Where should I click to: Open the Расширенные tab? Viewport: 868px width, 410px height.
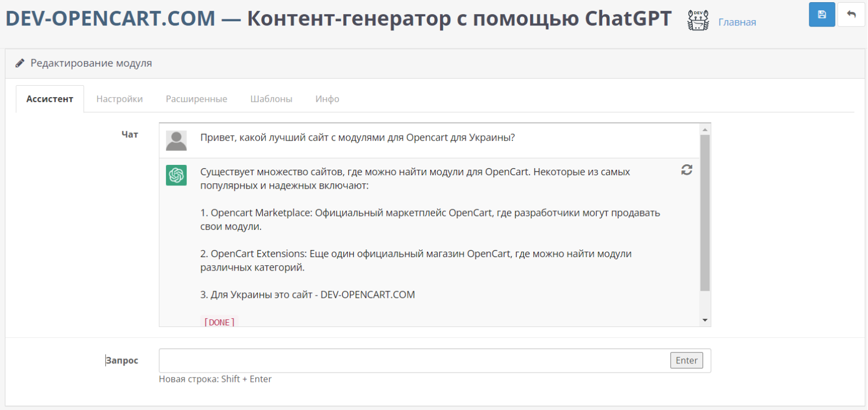pos(196,99)
